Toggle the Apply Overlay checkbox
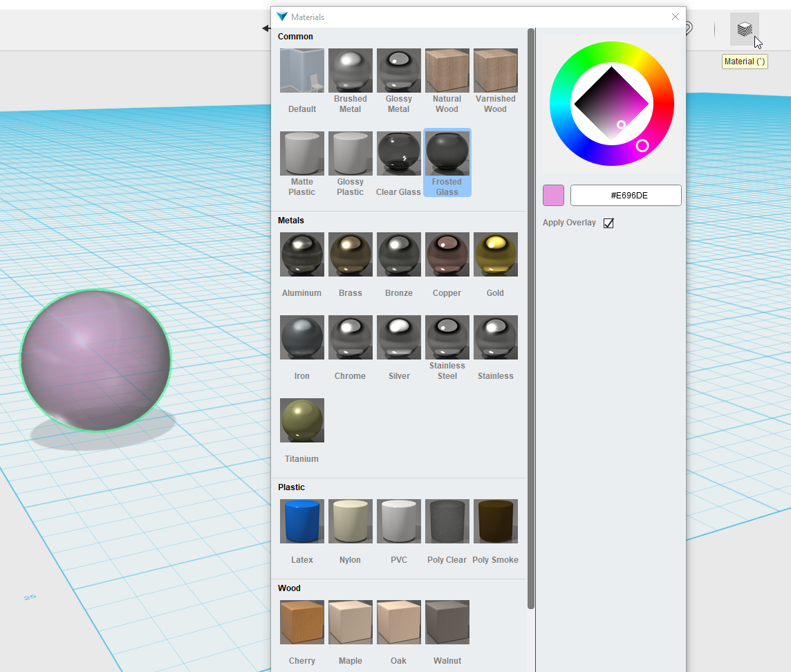Image resolution: width=791 pixels, height=672 pixels. click(x=608, y=223)
